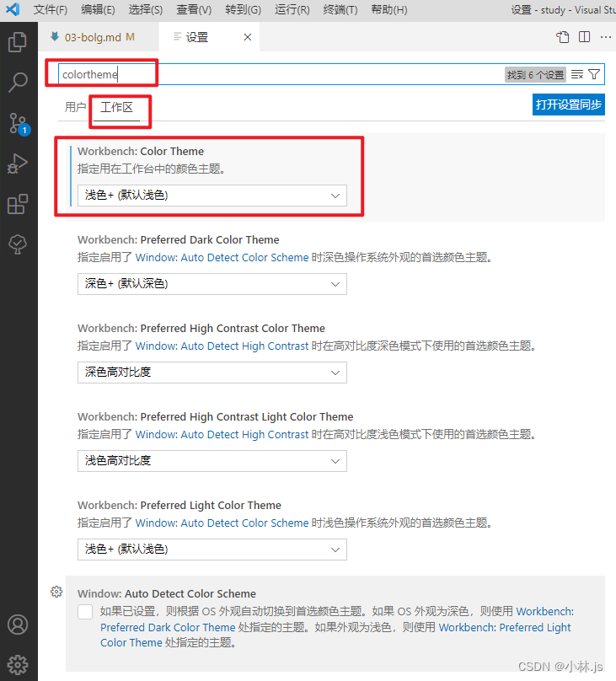Open the 运行(R) menu
The image size is (616, 681).
click(x=292, y=9)
